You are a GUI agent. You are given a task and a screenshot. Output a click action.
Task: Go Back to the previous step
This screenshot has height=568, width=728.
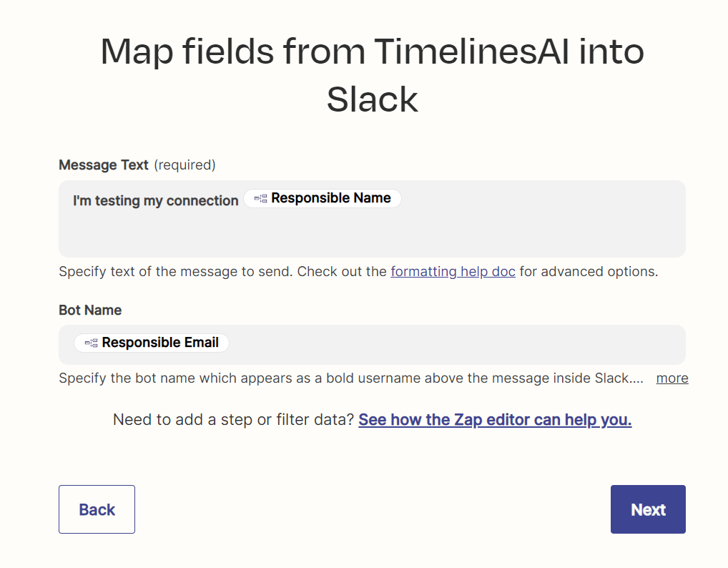[97, 509]
